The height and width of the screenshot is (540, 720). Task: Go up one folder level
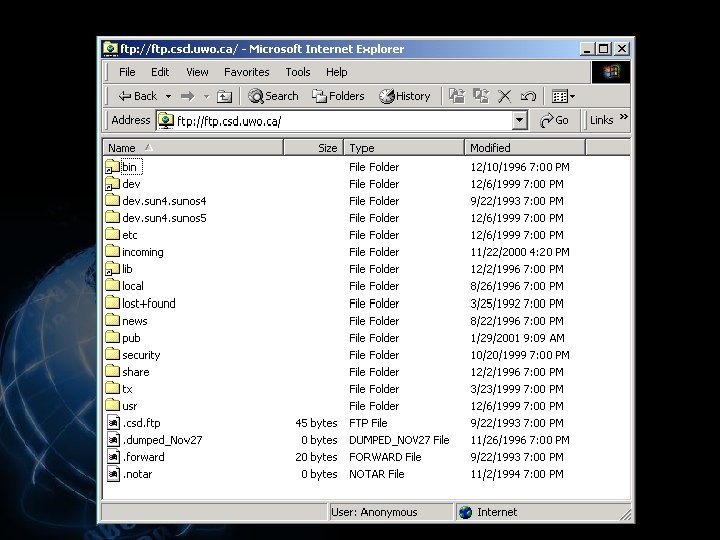point(224,96)
